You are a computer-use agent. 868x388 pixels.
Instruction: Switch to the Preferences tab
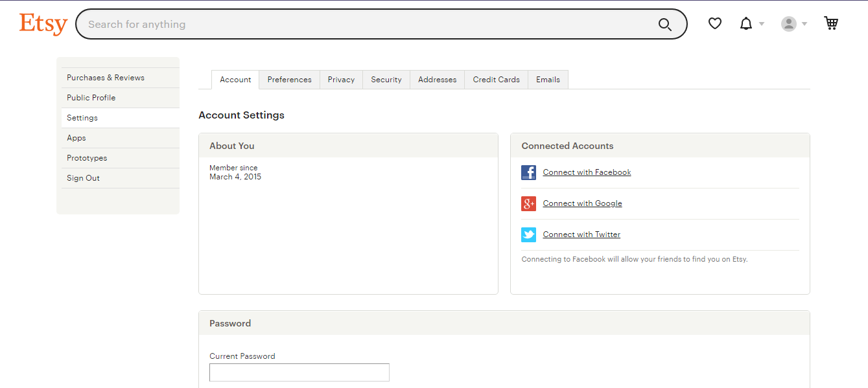(x=289, y=80)
